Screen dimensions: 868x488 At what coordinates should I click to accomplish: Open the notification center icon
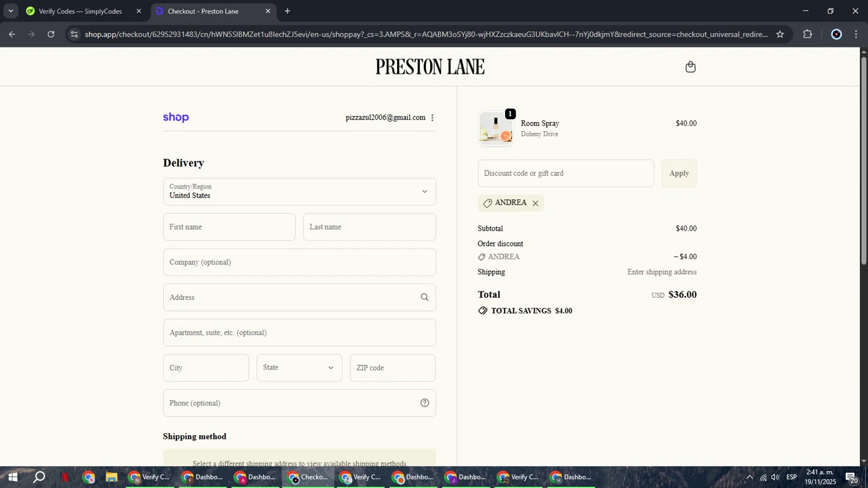[852, 478]
